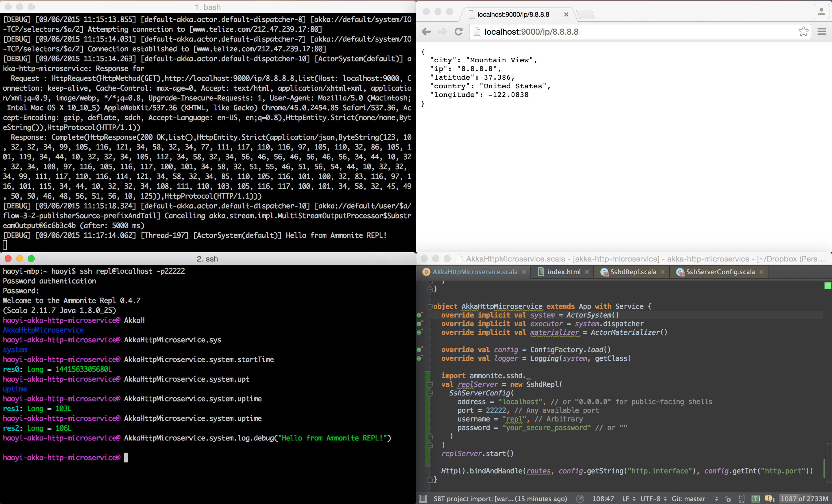The width and height of the screenshot is (832, 504).
Task: Click the Chrome user profile icon
Action: click(x=821, y=12)
